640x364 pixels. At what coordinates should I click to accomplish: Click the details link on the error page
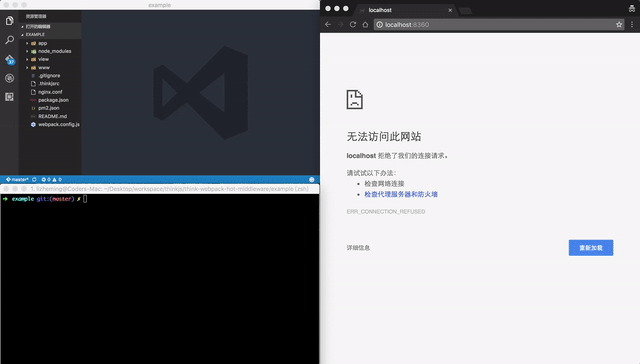[358, 248]
